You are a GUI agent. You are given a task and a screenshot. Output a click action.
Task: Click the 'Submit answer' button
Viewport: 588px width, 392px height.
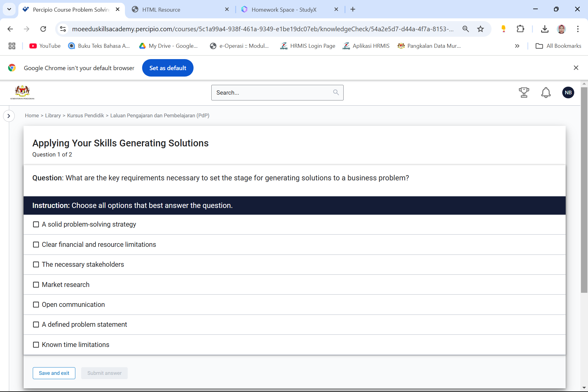click(104, 373)
